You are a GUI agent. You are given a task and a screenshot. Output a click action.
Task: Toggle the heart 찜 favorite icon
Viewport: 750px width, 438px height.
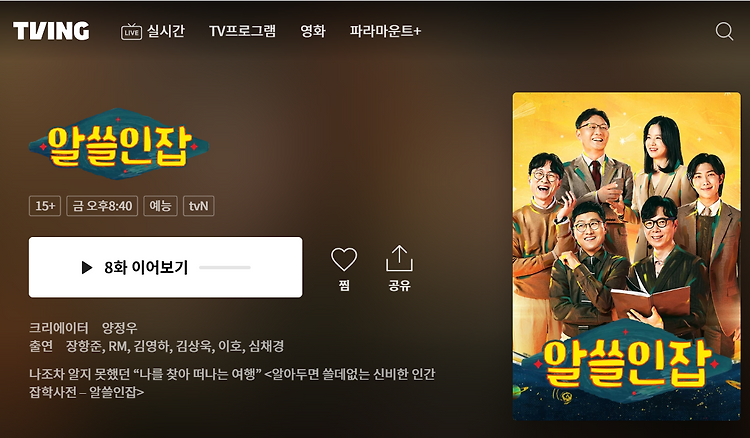point(344,259)
